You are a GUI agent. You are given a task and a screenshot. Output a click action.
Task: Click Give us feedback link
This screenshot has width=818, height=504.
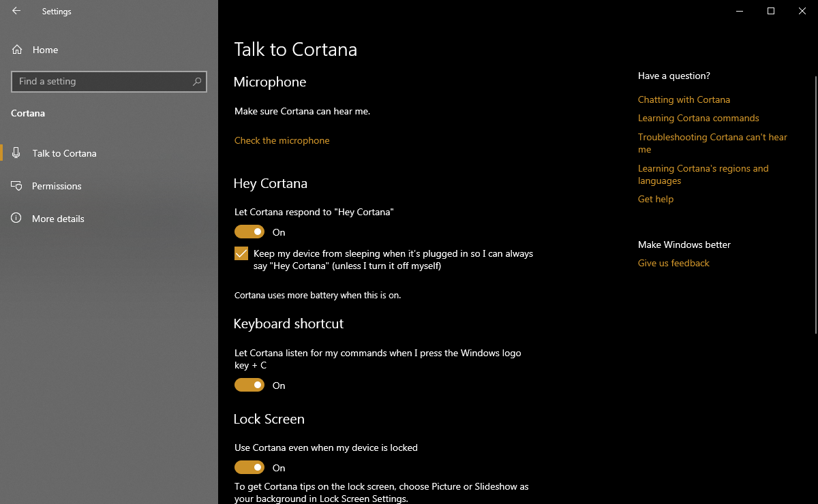click(673, 263)
